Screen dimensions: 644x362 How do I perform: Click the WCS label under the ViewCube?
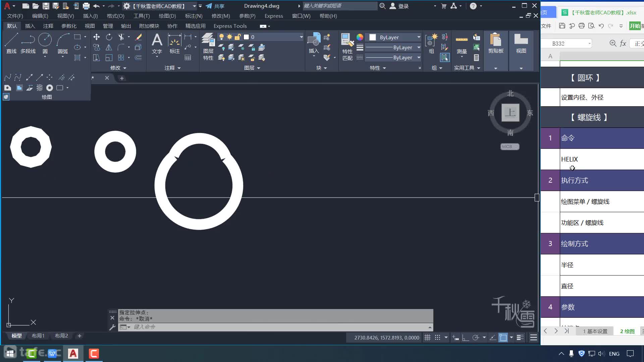[x=510, y=146]
